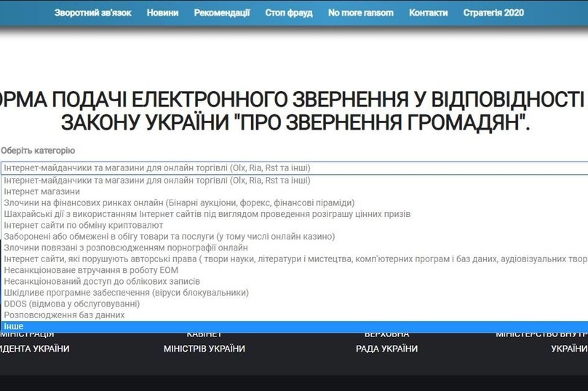The image size is (588, 391).
Task: Select the DDOS (відмова у обслуговуванні) option
Action: click(72, 304)
